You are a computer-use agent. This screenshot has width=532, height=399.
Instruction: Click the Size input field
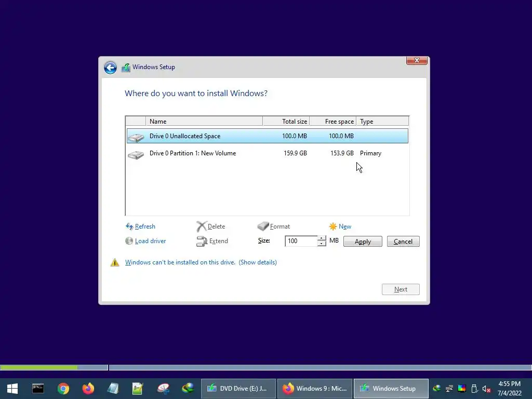pyautogui.click(x=301, y=241)
